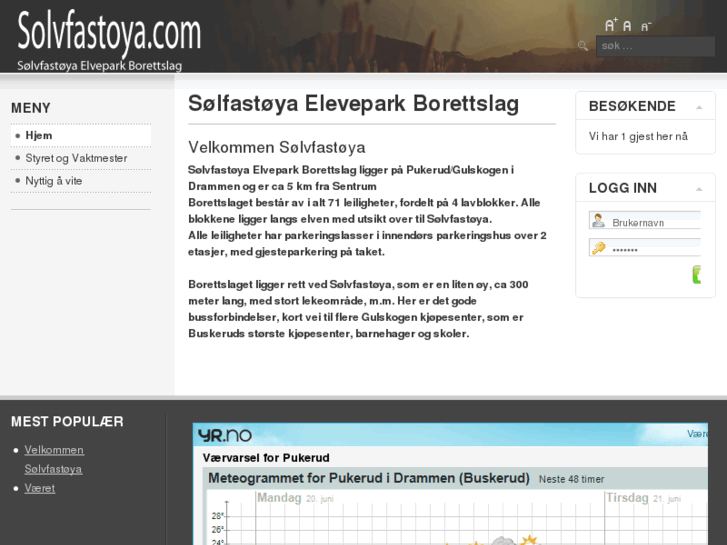Viewport: 727px width, 545px height.
Task: Open the yr.no logo
Action: click(x=225, y=435)
